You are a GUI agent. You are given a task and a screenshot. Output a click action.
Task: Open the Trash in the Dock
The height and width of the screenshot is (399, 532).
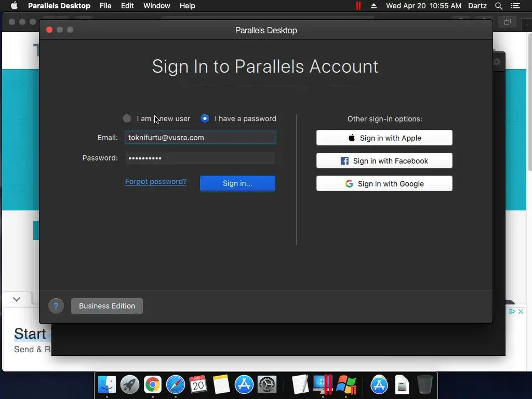coord(424,385)
